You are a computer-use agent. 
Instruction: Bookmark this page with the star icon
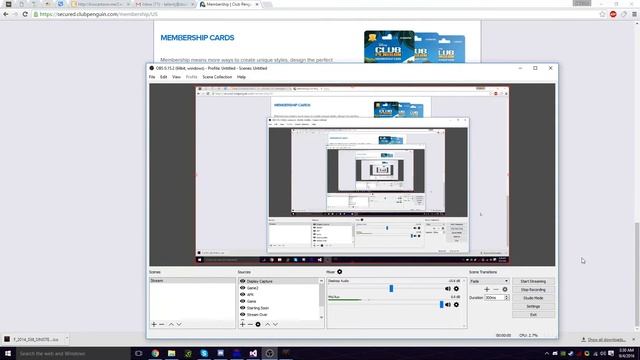pos(602,14)
